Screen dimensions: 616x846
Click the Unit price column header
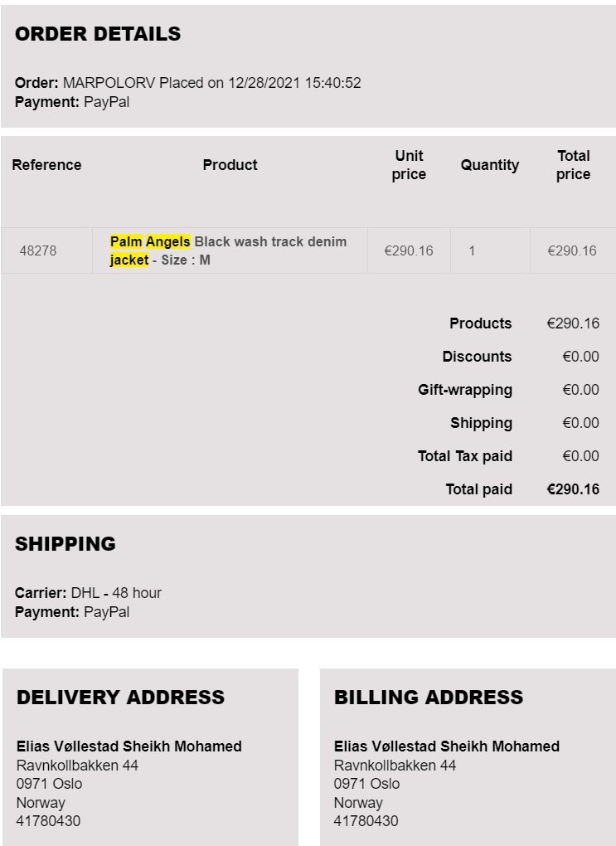point(409,165)
